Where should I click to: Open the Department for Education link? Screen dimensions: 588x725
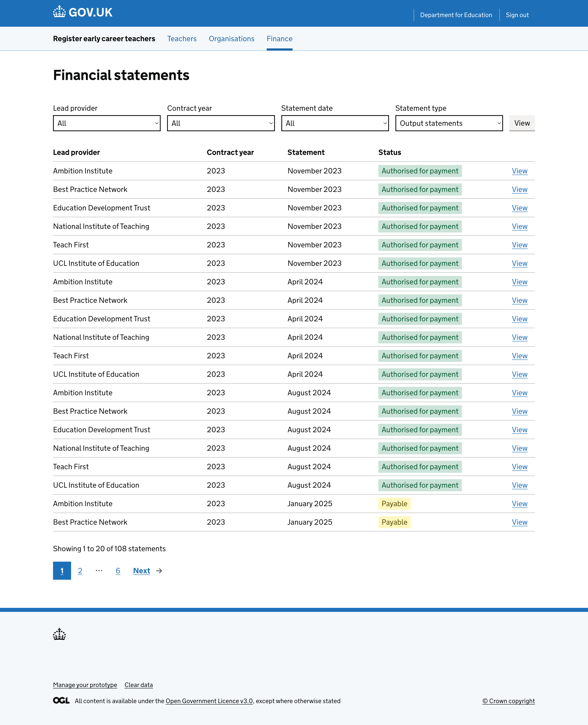tap(456, 15)
